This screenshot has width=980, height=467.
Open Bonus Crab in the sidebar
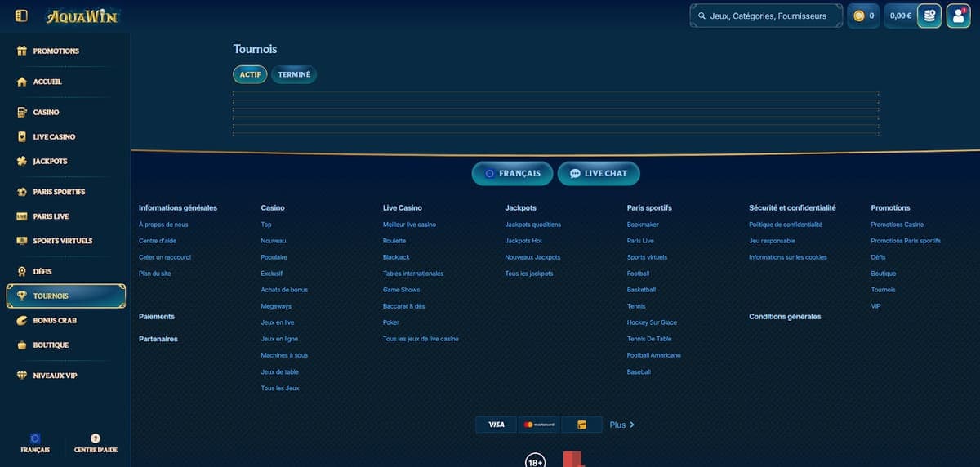pyautogui.click(x=54, y=320)
